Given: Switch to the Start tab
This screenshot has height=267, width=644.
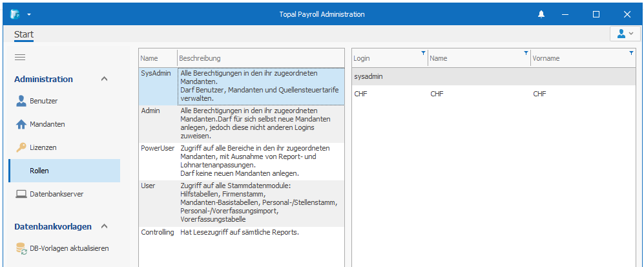Looking at the screenshot, I should point(24,34).
